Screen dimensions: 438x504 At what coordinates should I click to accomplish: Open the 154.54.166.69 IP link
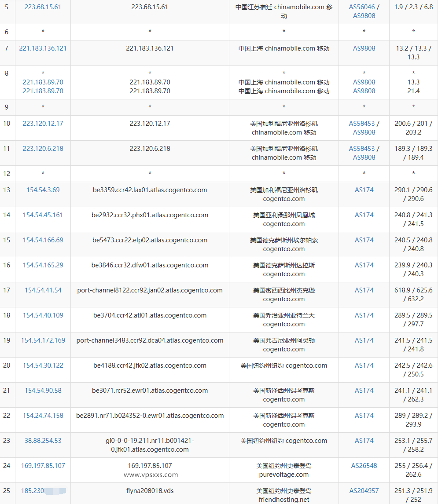pos(43,240)
